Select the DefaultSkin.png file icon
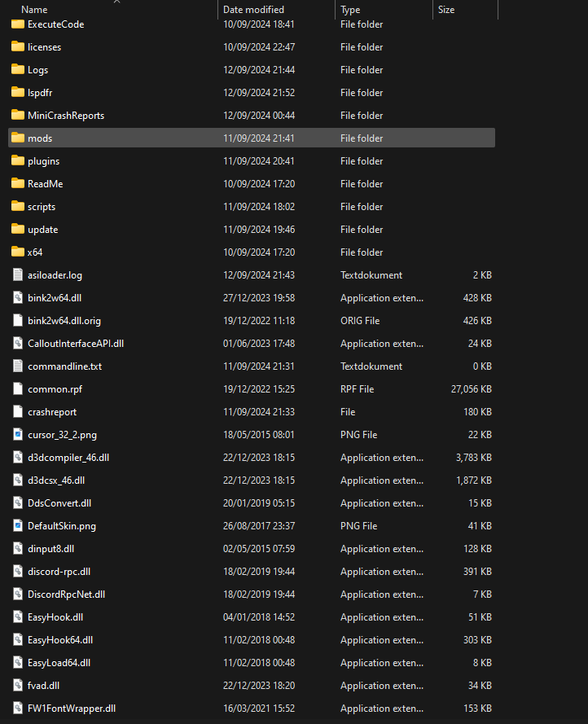Screen dimensions: 588x724 tap(18, 525)
